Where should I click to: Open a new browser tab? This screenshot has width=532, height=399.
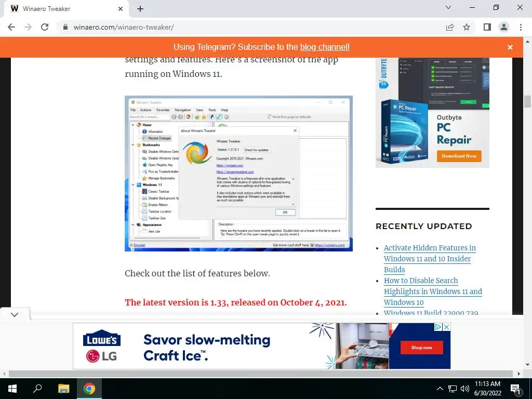(140, 9)
